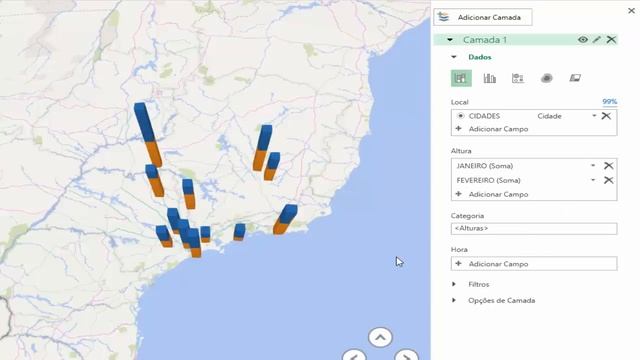The image size is (640, 360).
Task: Collapse the Dados section
Action: click(454, 57)
